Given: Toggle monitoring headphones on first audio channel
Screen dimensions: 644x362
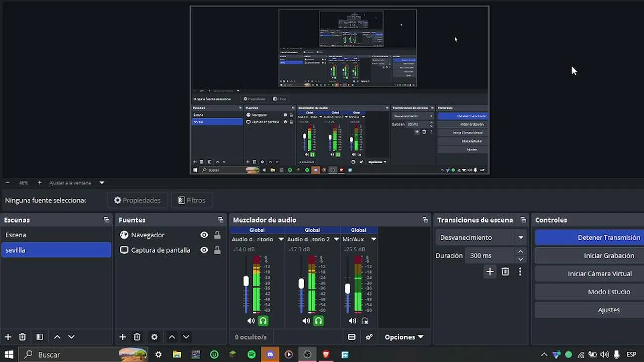Looking at the screenshot, I should point(263,321).
